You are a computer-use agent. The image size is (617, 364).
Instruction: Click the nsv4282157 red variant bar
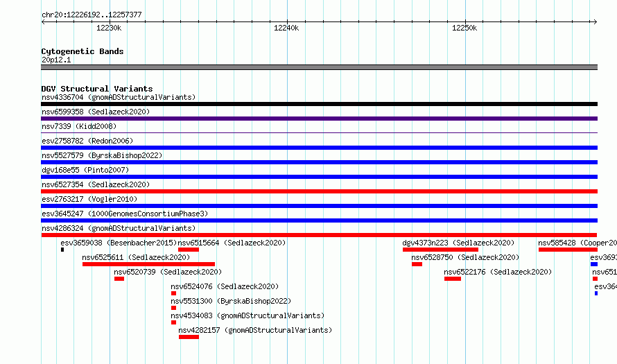pyautogui.click(x=189, y=337)
